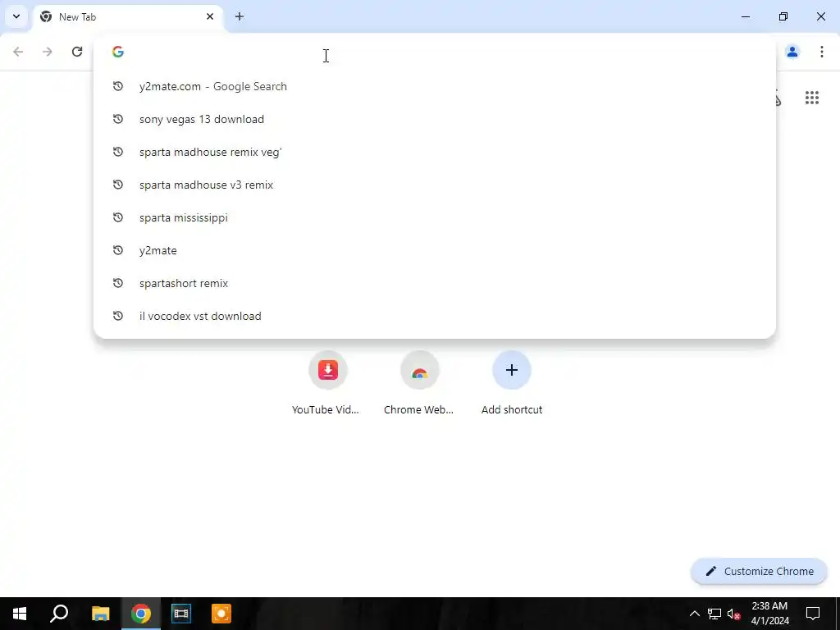This screenshot has height=630, width=840.
Task: Reload the page with the refresh icon
Action: (x=77, y=52)
